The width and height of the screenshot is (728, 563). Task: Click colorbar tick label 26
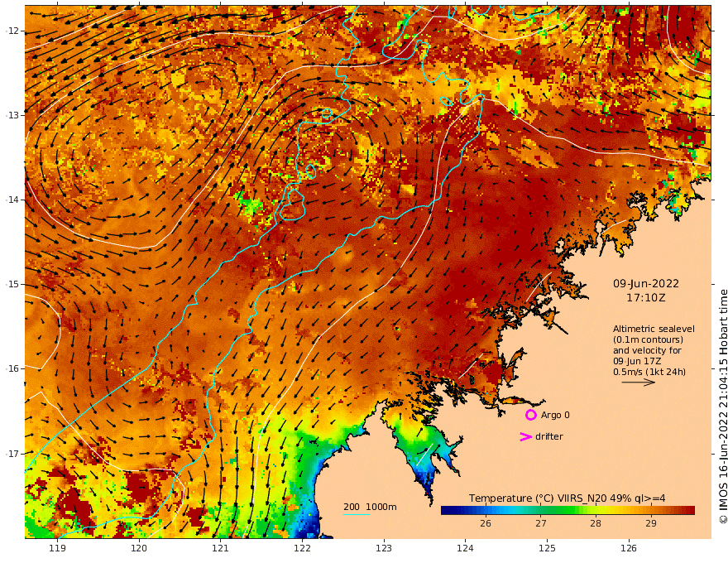(x=485, y=523)
